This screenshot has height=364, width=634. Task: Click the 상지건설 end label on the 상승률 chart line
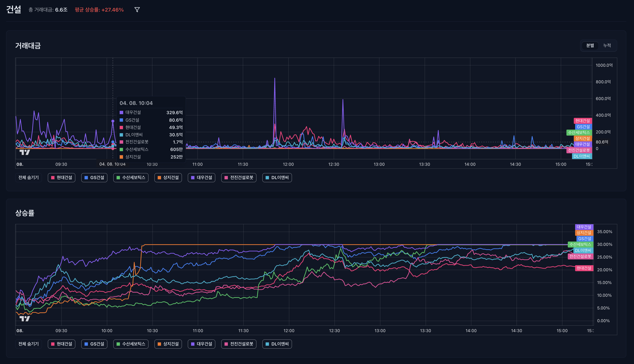584,233
